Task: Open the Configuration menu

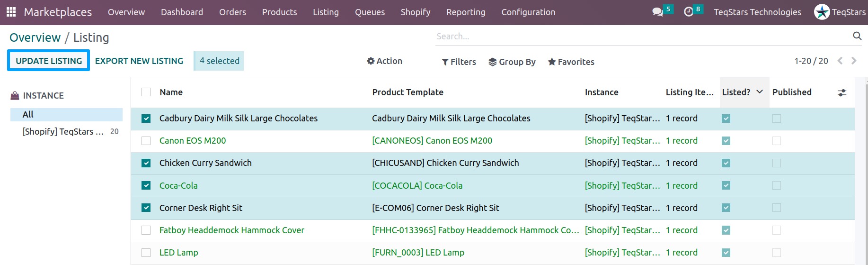Action: [528, 12]
